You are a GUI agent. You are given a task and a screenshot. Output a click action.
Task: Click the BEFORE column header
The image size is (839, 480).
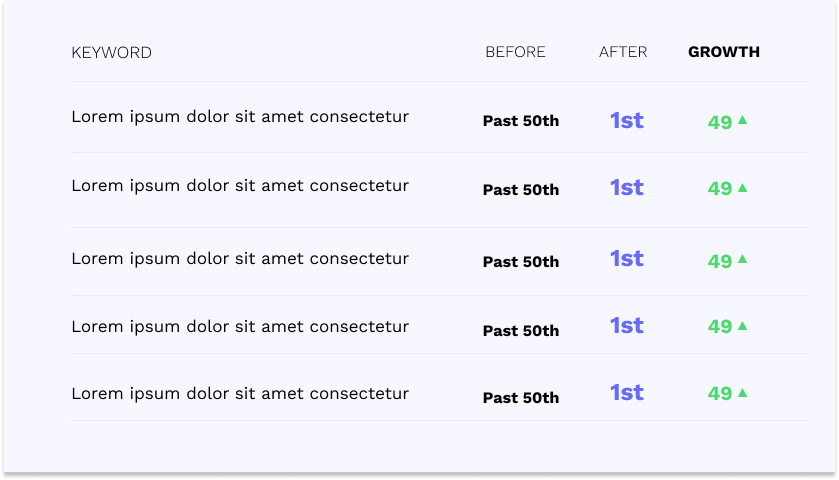515,52
